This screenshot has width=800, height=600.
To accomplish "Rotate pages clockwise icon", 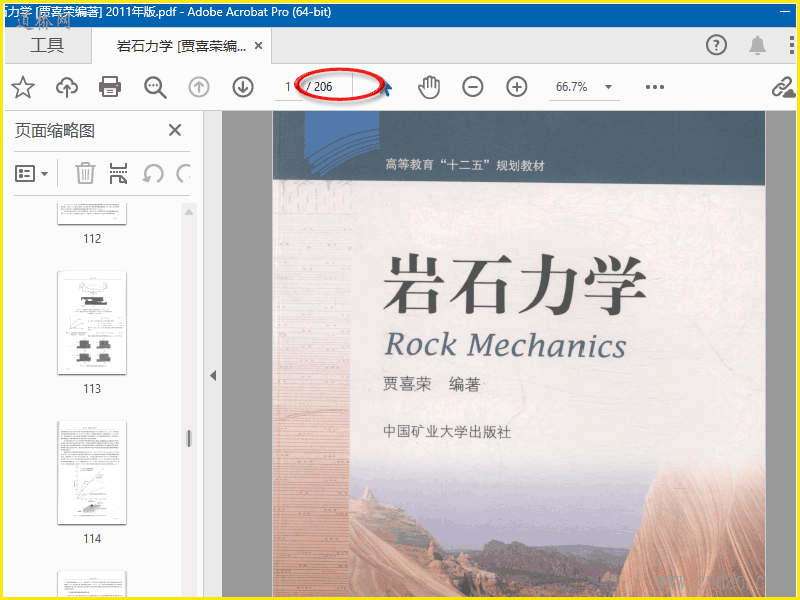I will [x=183, y=173].
